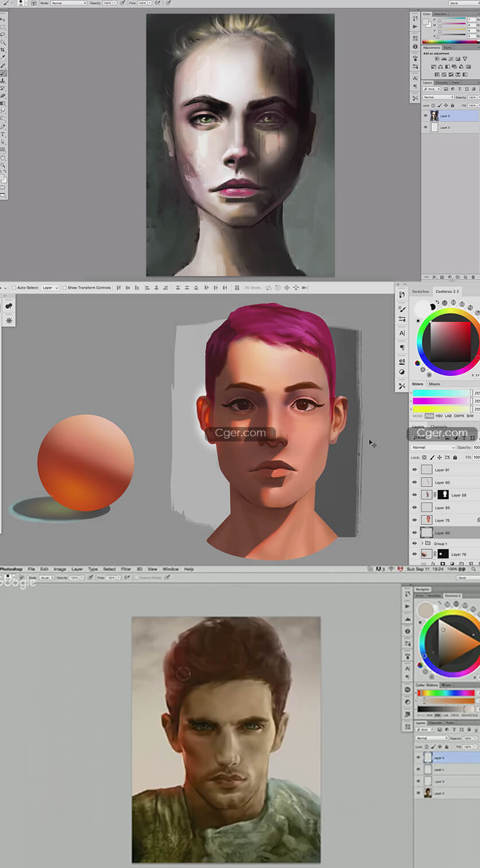Enable the Auto-Select checkbox
Viewport: 480px width, 868px height.
point(14,288)
